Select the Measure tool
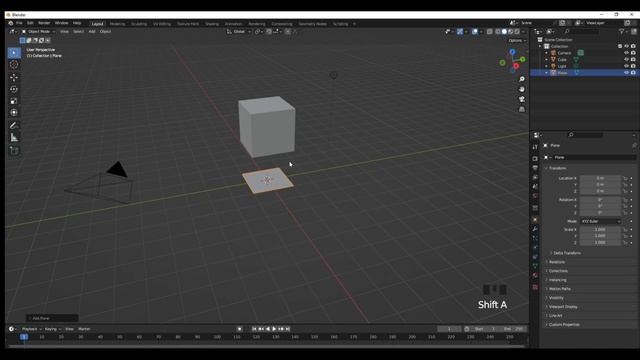640x360 pixels. pyautogui.click(x=14, y=138)
